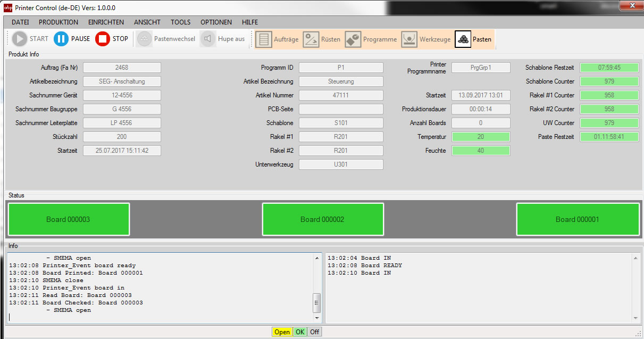Click the left log scroll-down arrow

coord(317,318)
